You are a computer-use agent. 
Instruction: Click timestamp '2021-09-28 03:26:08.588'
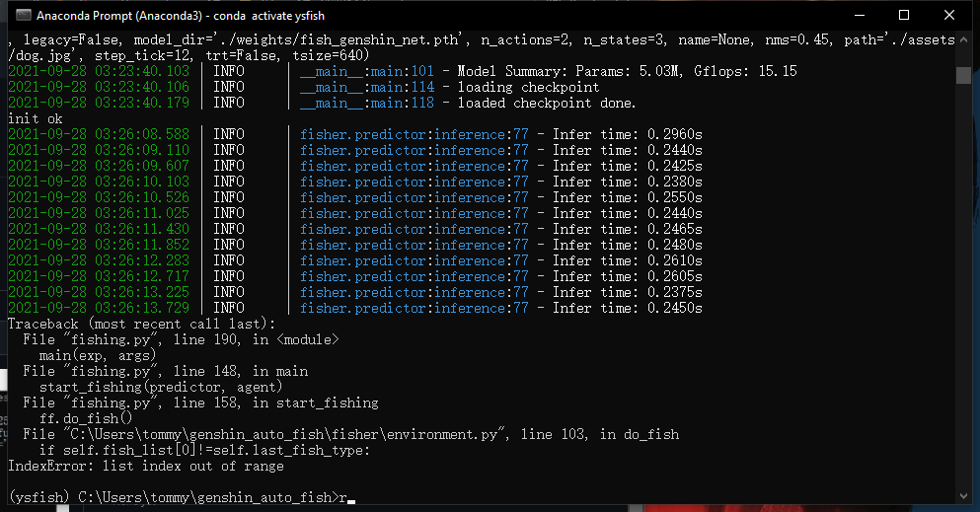(x=99, y=134)
